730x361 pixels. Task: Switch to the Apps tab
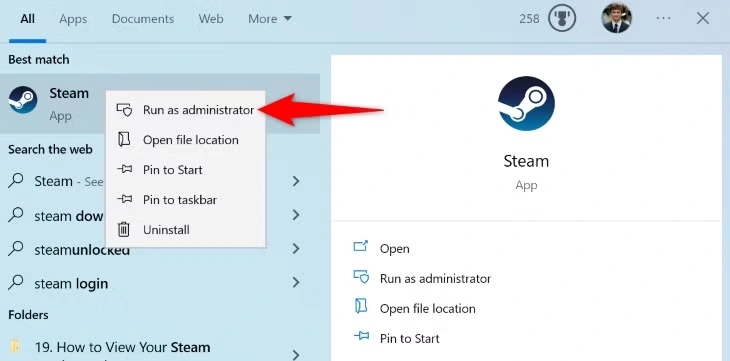tap(73, 19)
